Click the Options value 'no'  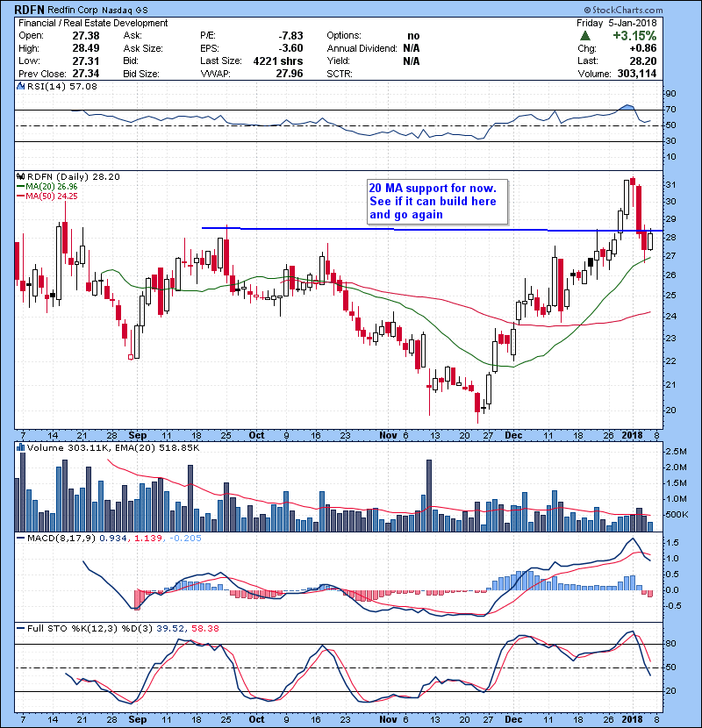coord(413,36)
